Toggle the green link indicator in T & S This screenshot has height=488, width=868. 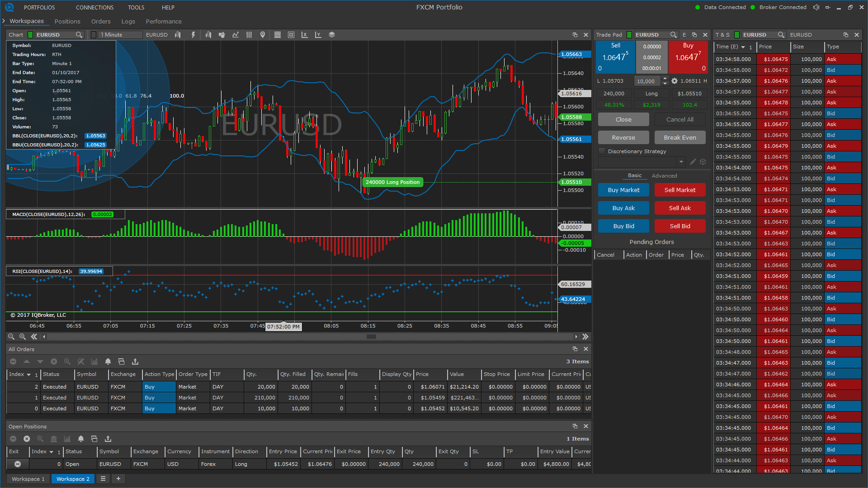tap(737, 35)
